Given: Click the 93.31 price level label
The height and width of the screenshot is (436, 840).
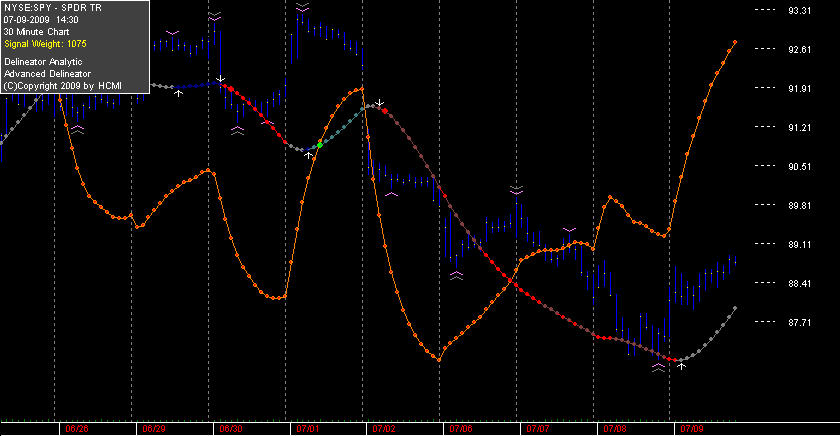Looking at the screenshot, I should pos(799,11).
